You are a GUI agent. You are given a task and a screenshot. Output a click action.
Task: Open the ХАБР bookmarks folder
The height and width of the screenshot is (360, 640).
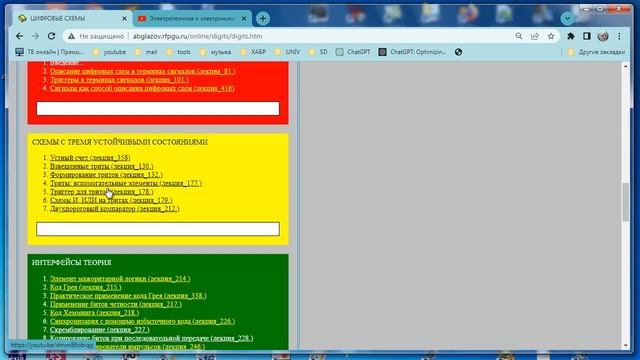(x=253, y=52)
